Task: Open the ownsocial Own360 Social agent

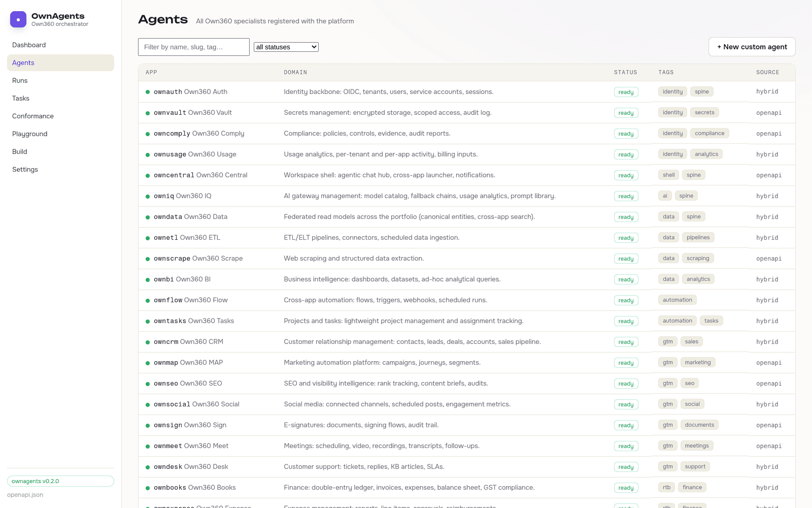Action: (x=196, y=404)
